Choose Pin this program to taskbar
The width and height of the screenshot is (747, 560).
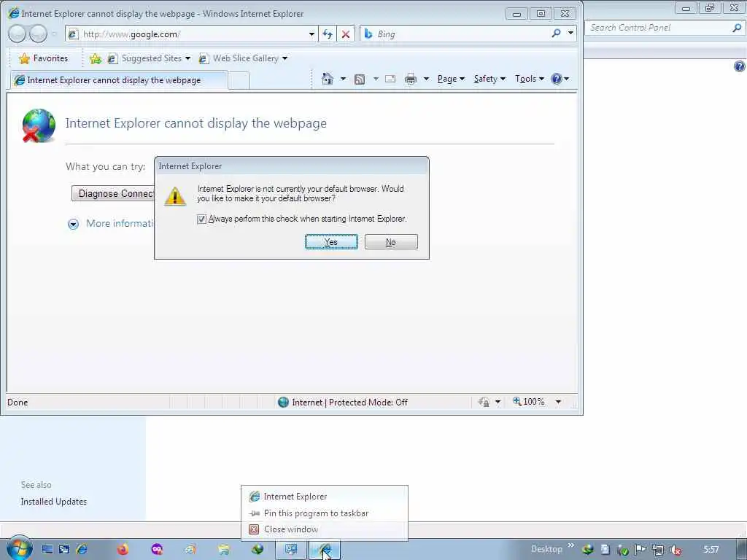pyautogui.click(x=325, y=513)
